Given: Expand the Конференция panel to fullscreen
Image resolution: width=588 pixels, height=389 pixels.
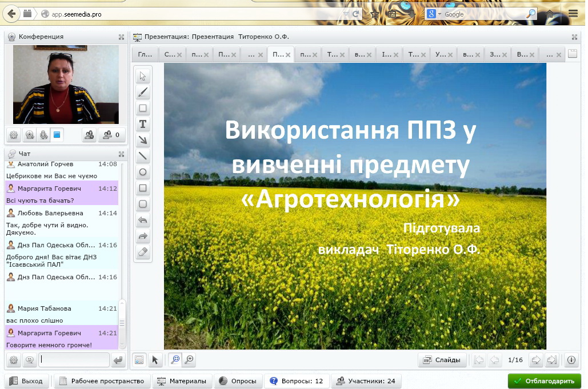Looking at the screenshot, I should click(x=121, y=37).
